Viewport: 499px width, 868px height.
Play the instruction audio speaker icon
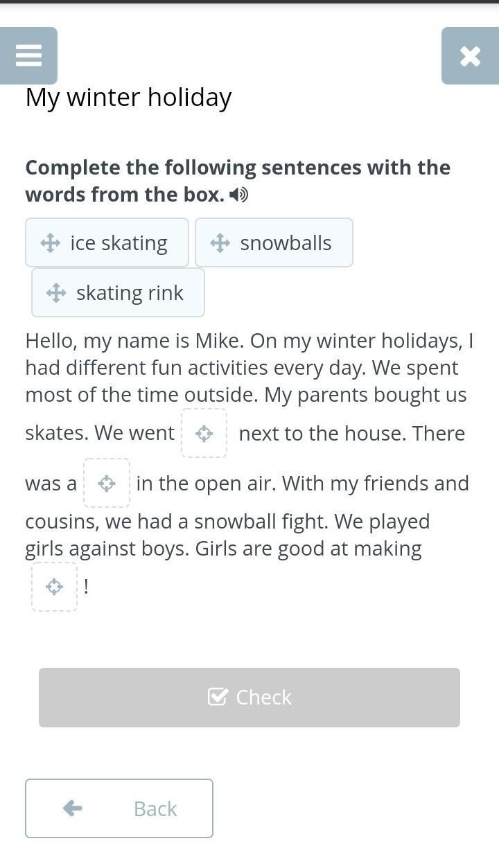coord(238,195)
